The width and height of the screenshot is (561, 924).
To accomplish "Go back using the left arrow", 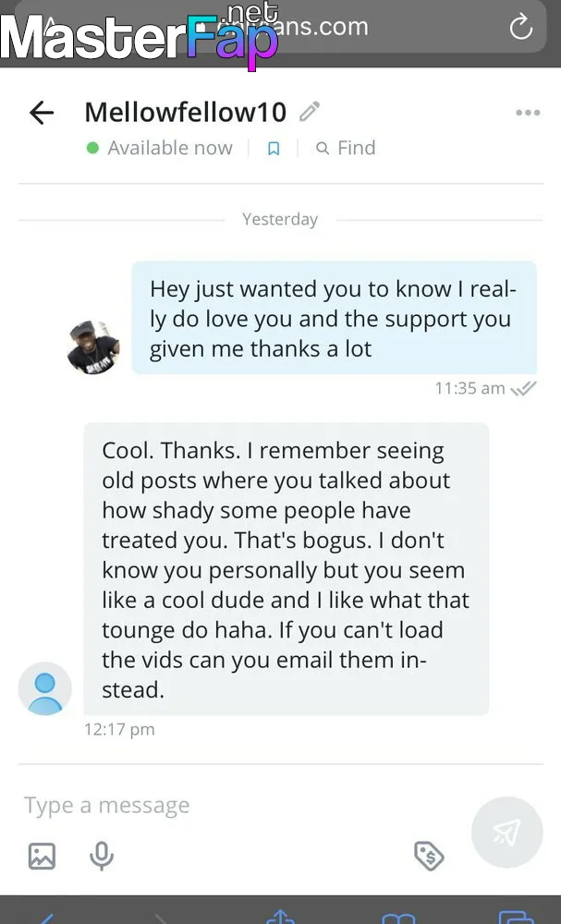I will 42,113.
